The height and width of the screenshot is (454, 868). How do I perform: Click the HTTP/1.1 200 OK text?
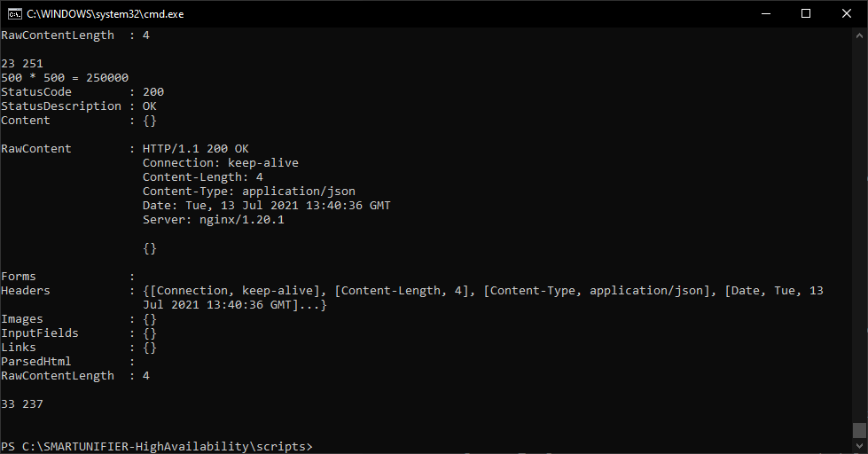click(195, 149)
